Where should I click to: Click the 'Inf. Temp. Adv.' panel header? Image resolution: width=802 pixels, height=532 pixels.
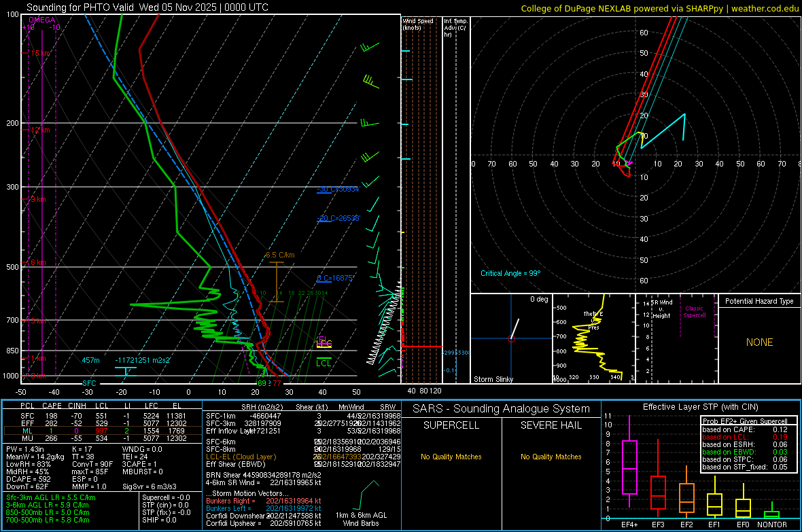tap(455, 28)
